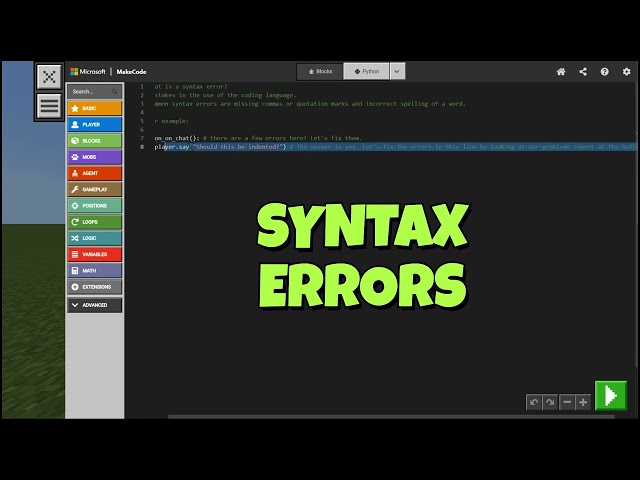Open the Player category
This screenshot has width=640, height=480.
coord(94,124)
